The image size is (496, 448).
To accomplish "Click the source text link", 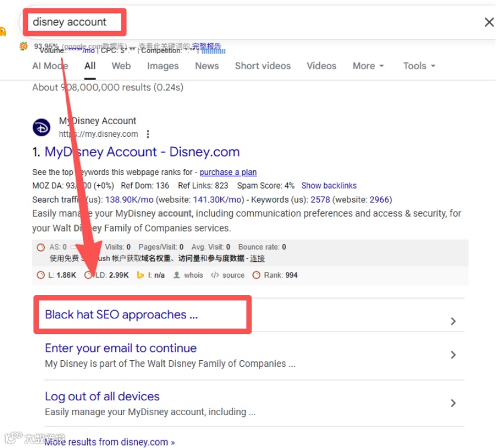I will pos(233,275).
